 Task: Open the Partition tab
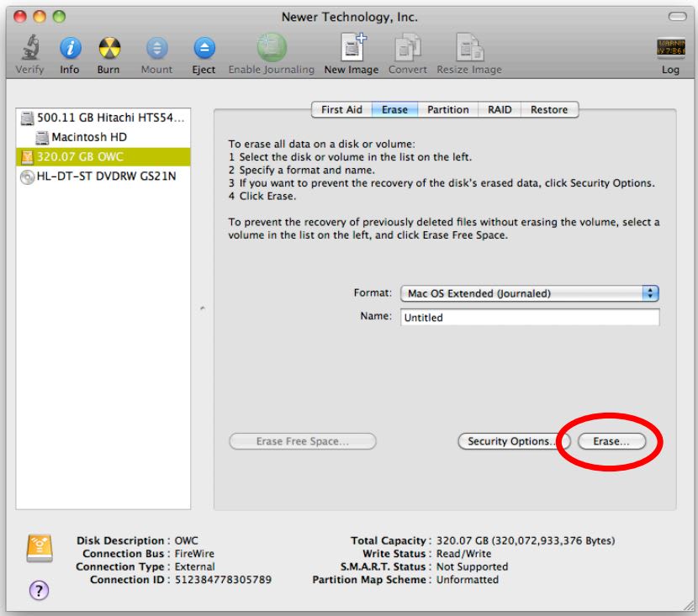click(448, 109)
